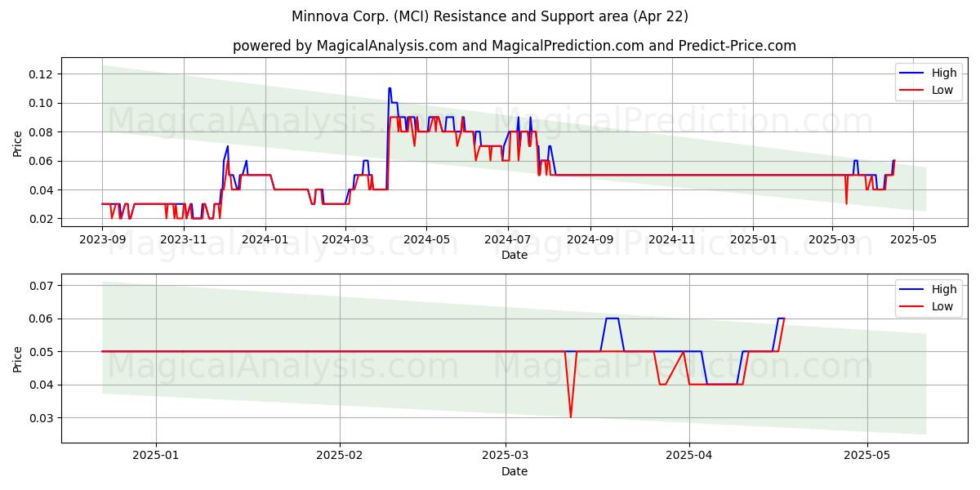This screenshot has height=490, width=980.
Task: Click the 2024-11 tick label on top chart
Action: pos(671,240)
